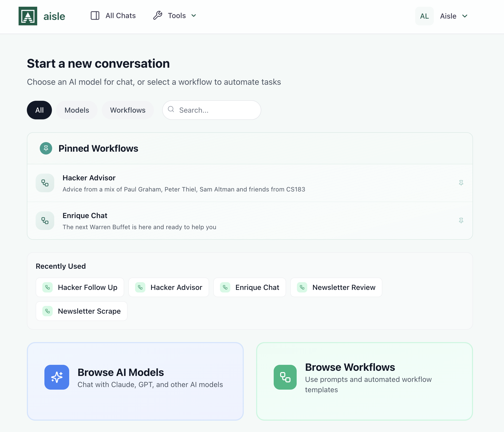This screenshot has width=504, height=432.
Task: Click the AL avatar badge
Action: pyautogui.click(x=424, y=16)
